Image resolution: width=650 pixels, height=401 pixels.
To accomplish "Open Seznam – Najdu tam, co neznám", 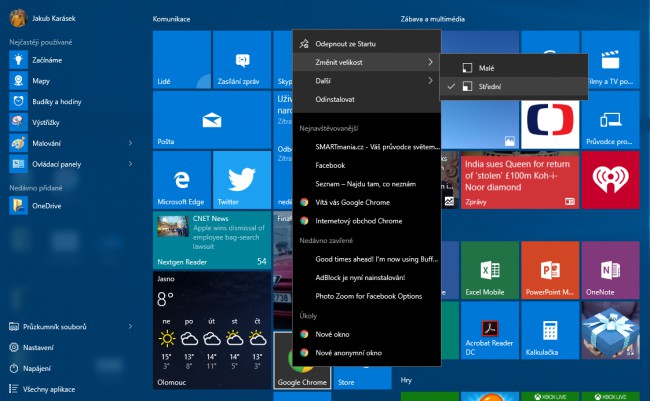I will [367, 184].
